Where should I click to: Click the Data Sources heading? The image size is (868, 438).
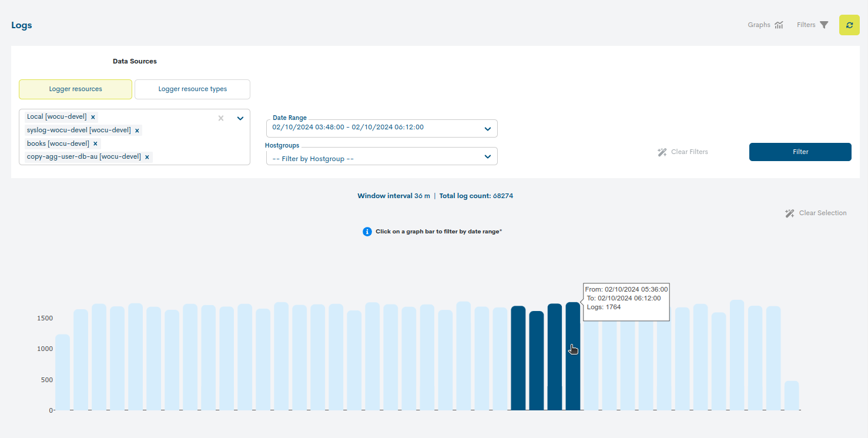[x=135, y=61]
